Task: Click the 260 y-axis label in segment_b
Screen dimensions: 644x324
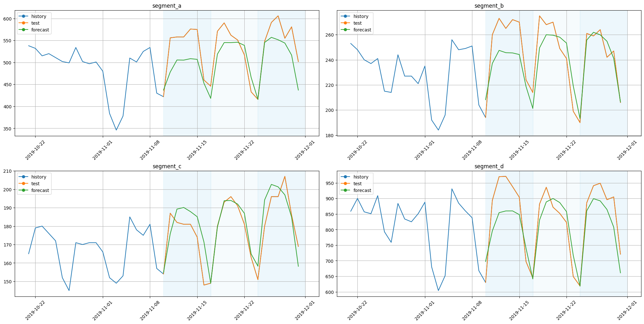Action: click(330, 35)
